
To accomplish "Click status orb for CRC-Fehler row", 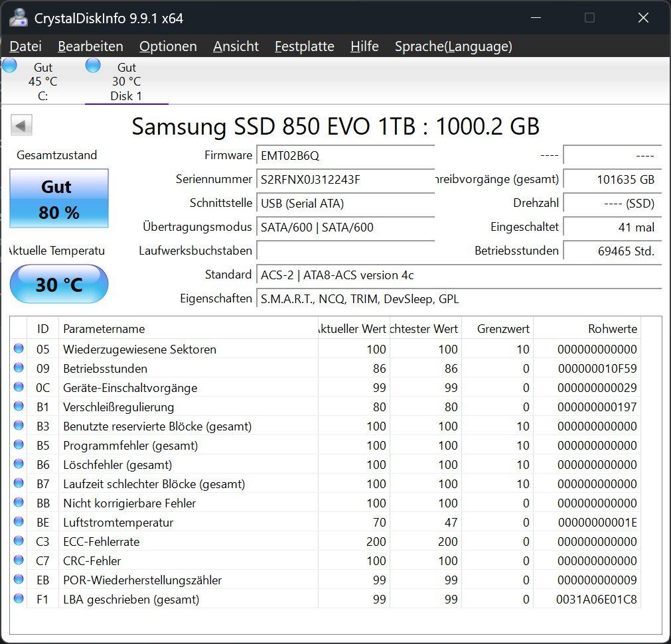I will pos(19,560).
